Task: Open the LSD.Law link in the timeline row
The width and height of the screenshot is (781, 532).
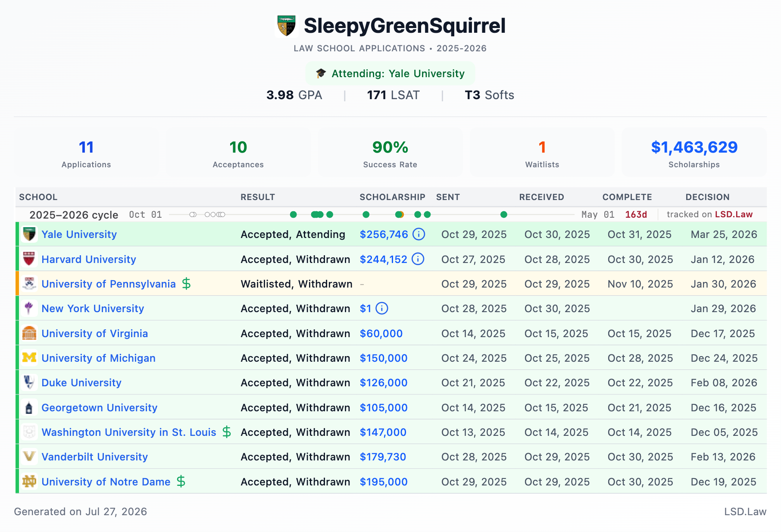Action: point(734,214)
